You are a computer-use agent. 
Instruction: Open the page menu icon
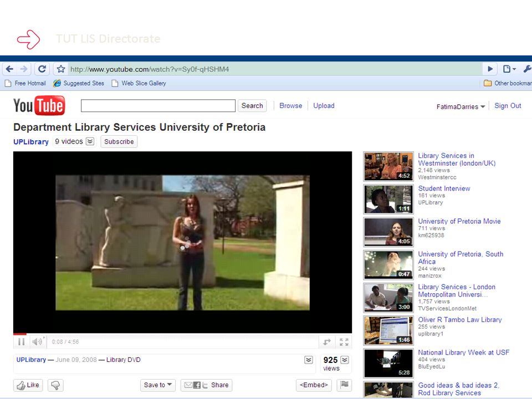point(509,69)
